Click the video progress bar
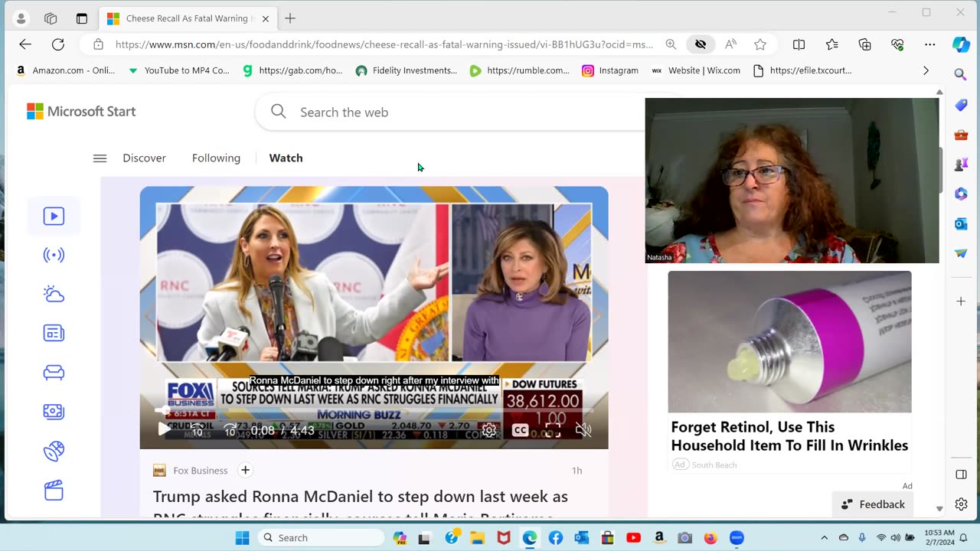Screen dimensions: 980x551 (374, 411)
